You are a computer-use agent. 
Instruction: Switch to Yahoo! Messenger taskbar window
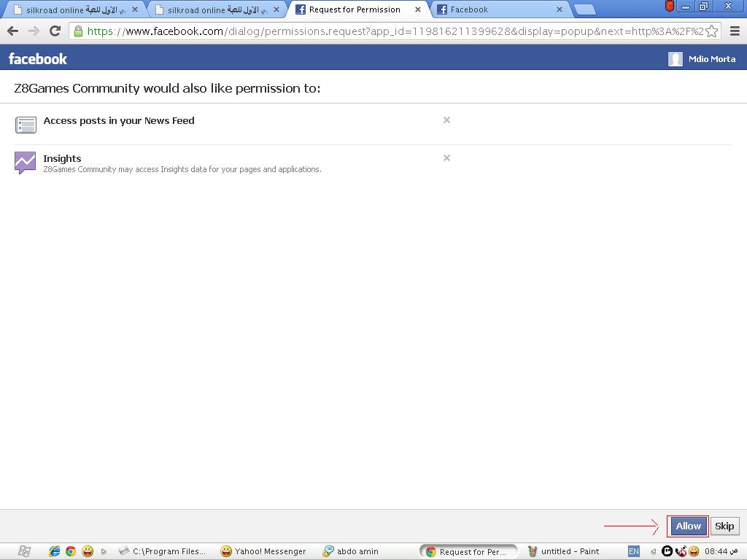coord(263,551)
